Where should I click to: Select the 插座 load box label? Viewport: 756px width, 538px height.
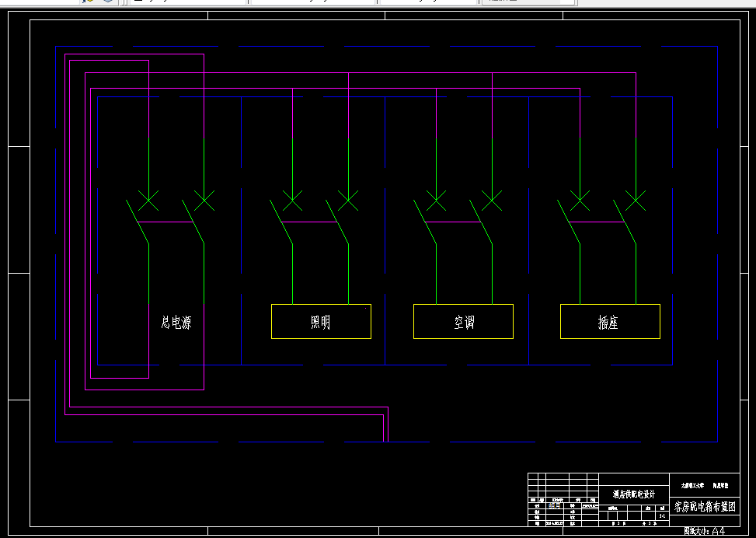point(608,323)
